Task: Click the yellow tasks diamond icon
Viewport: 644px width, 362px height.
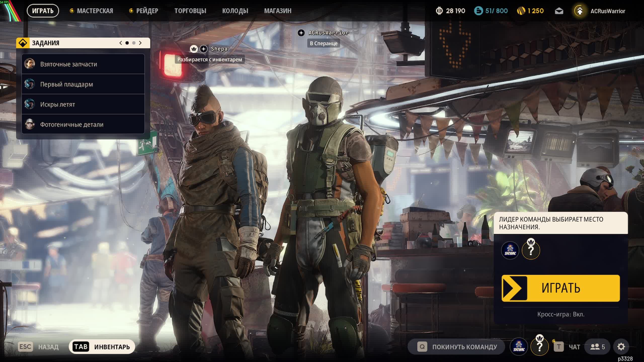Action: pos(23,43)
